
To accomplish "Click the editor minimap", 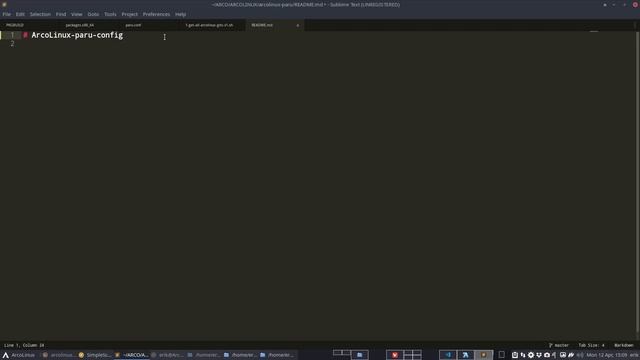I will coord(594,32).
